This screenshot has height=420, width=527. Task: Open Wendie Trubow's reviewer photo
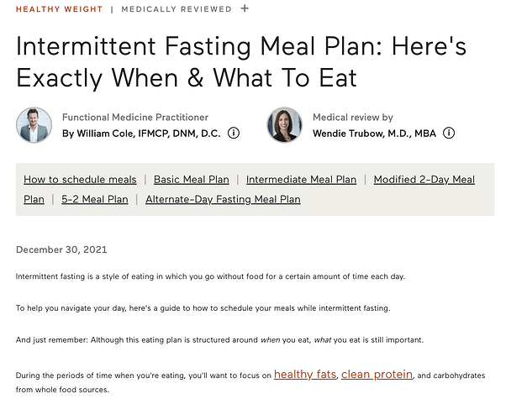point(284,125)
